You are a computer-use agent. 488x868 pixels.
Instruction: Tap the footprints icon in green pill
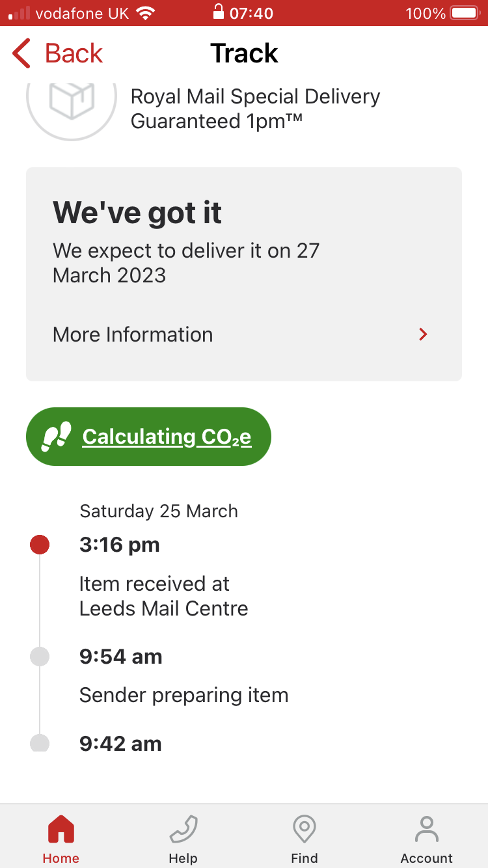pos(57,437)
